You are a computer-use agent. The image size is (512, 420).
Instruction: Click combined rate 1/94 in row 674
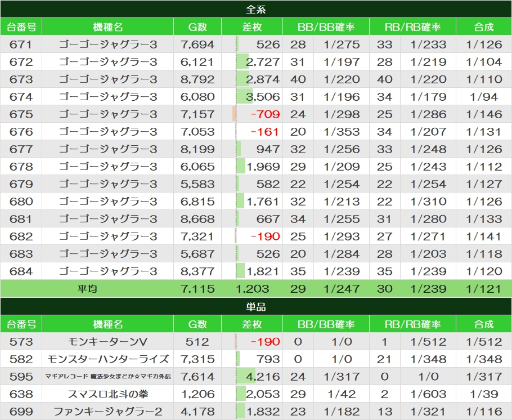484,97
